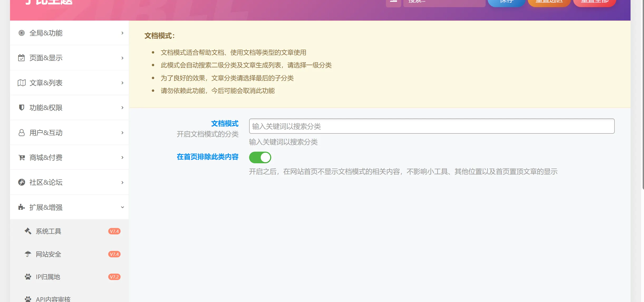Click the shield icon beside 功能&权限
Viewport: 644px width, 302px height.
pyautogui.click(x=22, y=108)
